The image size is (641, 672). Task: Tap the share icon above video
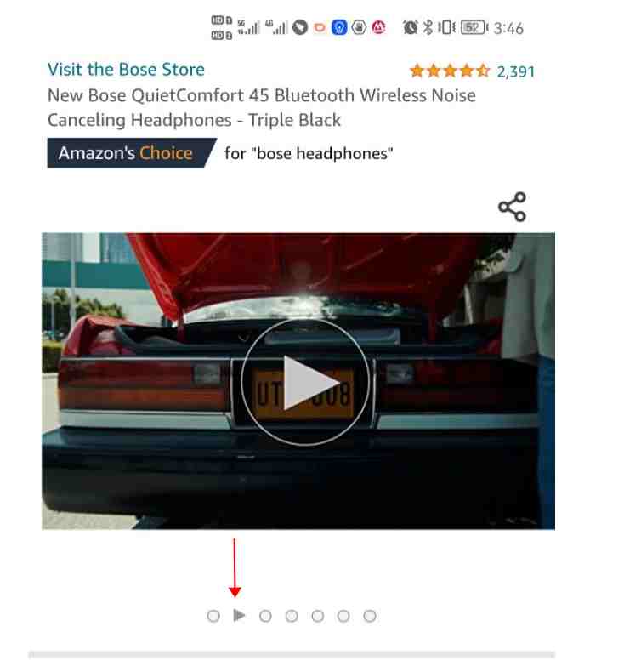(x=512, y=207)
